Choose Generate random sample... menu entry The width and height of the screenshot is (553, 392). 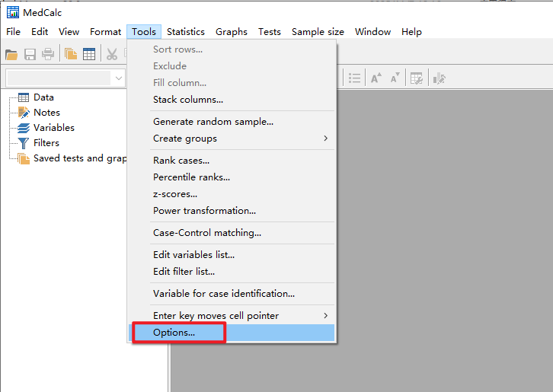(213, 122)
